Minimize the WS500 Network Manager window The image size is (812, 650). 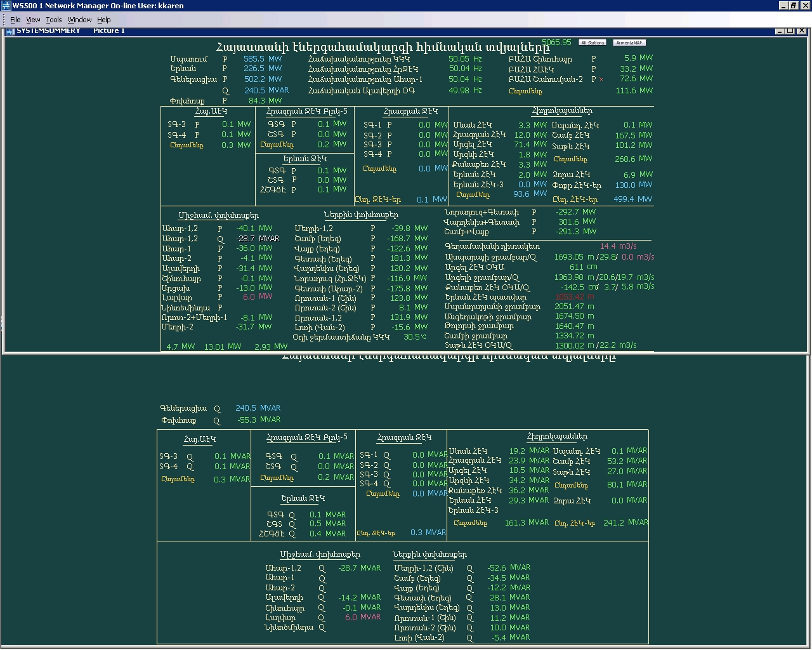click(783, 6)
